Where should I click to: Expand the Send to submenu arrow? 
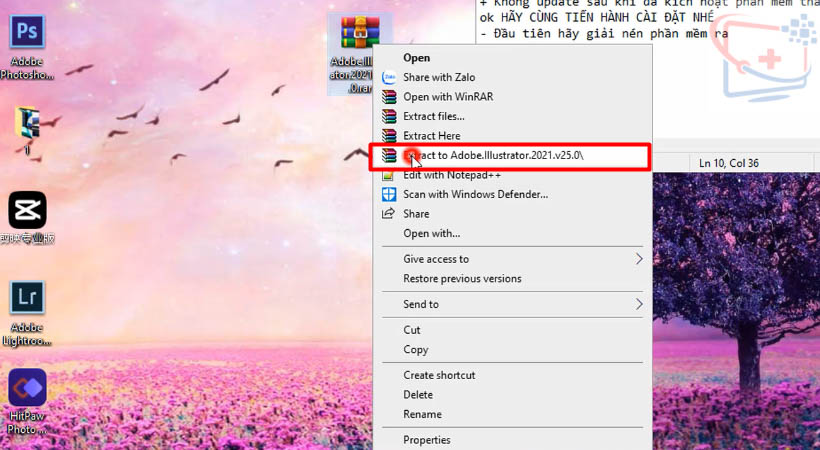click(x=639, y=304)
